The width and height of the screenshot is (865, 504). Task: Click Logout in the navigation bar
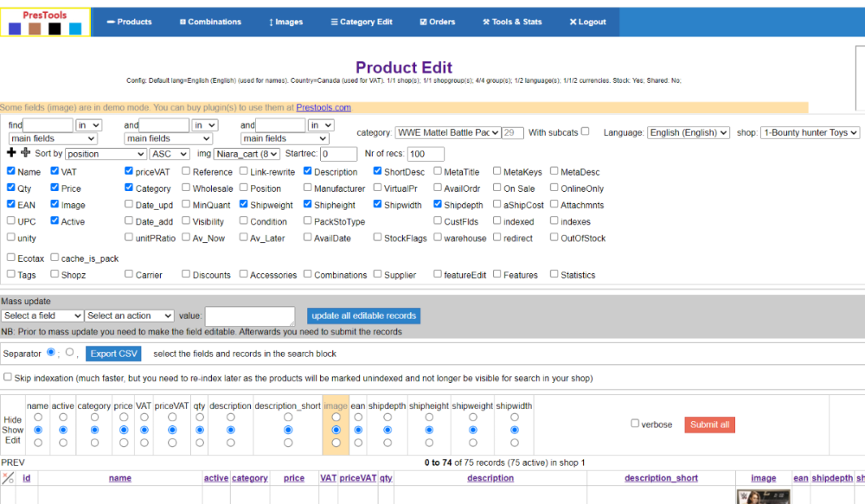coord(587,22)
